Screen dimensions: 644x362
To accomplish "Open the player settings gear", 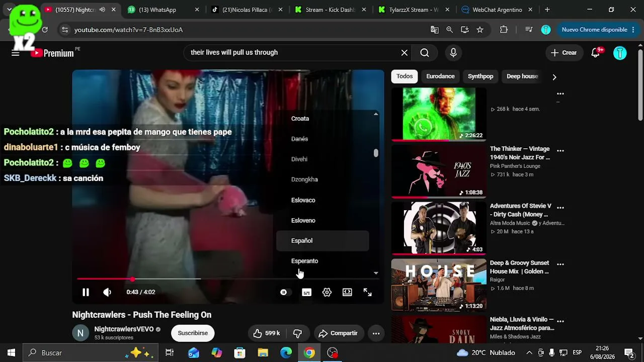I will pos(327,292).
